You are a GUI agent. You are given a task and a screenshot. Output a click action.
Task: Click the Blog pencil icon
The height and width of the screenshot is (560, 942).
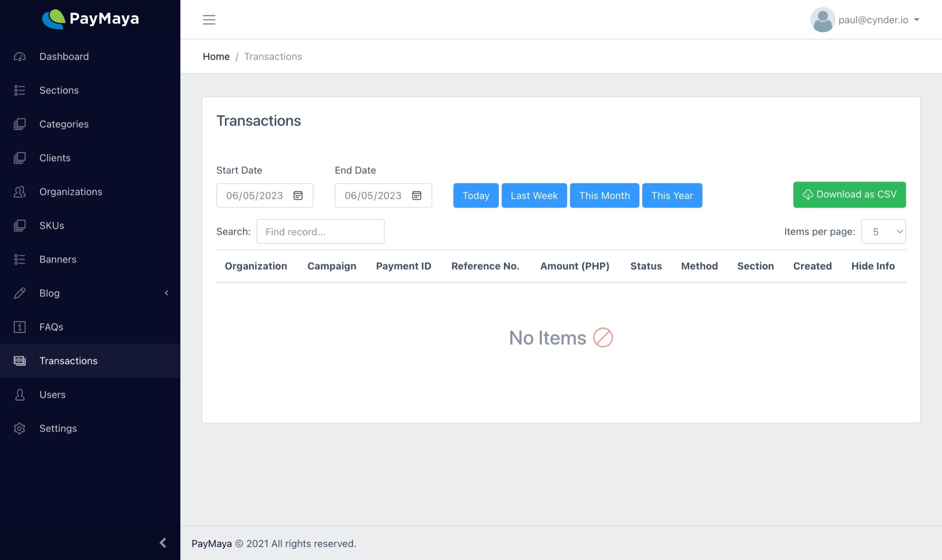coord(19,293)
